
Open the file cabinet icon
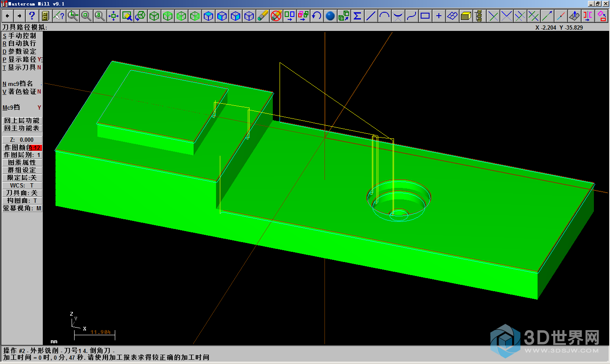(45, 16)
